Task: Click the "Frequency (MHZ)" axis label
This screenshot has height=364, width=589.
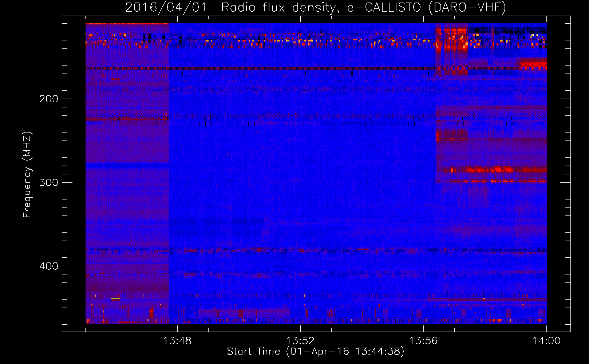Action: pyautogui.click(x=27, y=175)
